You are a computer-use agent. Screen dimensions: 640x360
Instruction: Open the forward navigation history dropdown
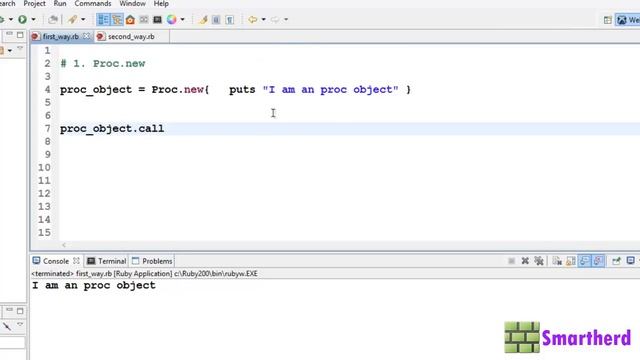pos(286,19)
